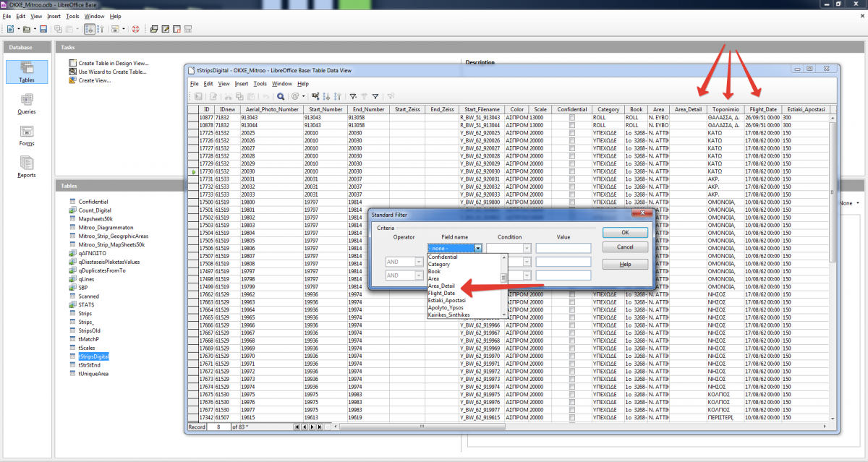868x462 pixels.
Task: Open the first Field name dropdown arrow
Action: [478, 248]
